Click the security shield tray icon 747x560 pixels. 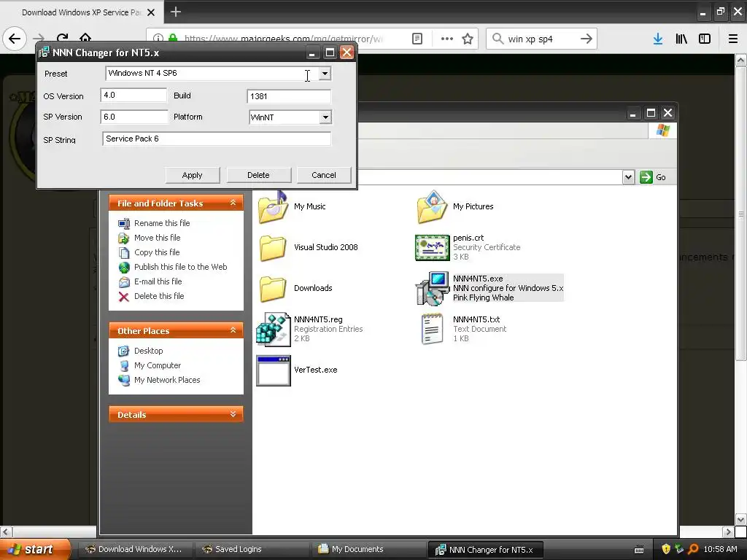click(666, 549)
